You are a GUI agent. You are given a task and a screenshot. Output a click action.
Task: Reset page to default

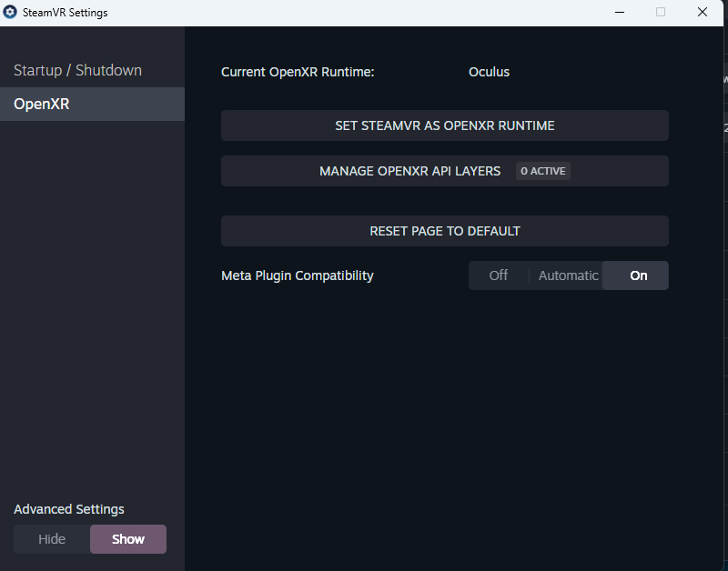[x=445, y=231]
